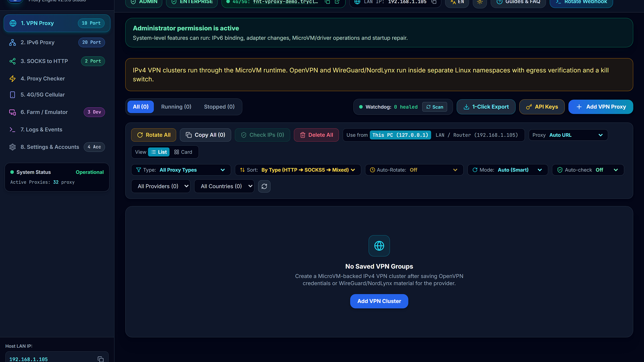Viewport: 644px width, 362px height.
Task: Open the 4G/5G tunnel URL externally
Action: [x=337, y=2]
